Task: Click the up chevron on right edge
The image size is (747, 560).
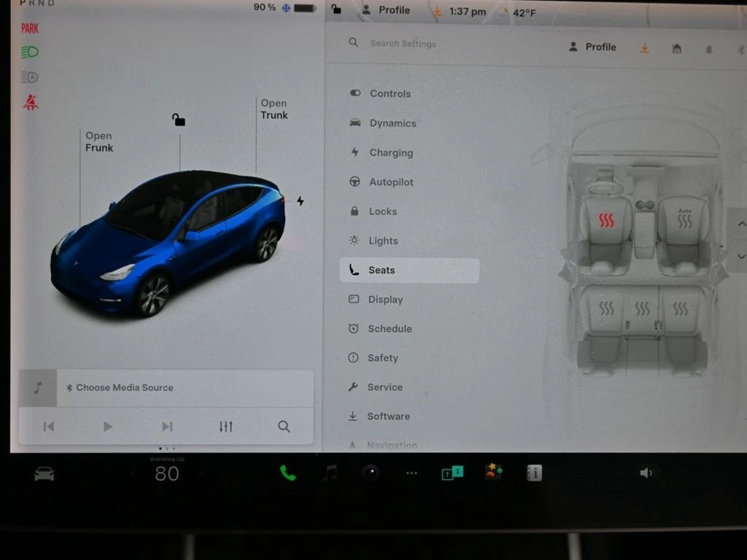Action: 740,225
